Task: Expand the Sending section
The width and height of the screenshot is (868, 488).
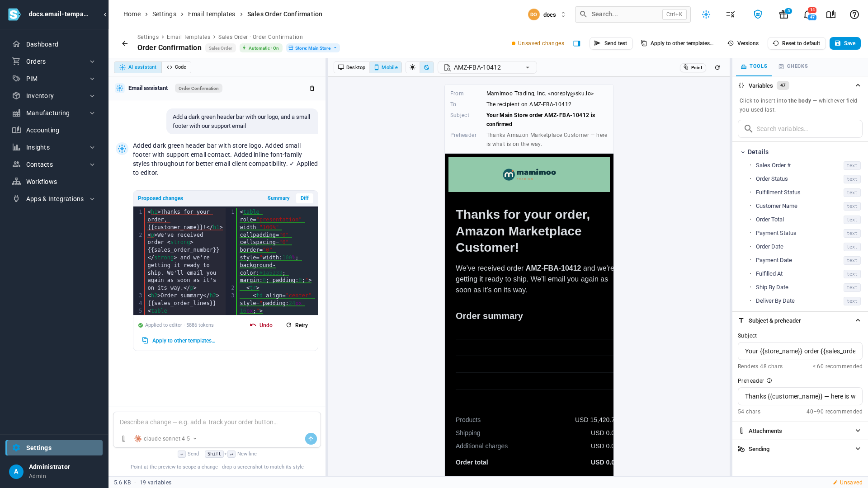Action: tap(800, 449)
